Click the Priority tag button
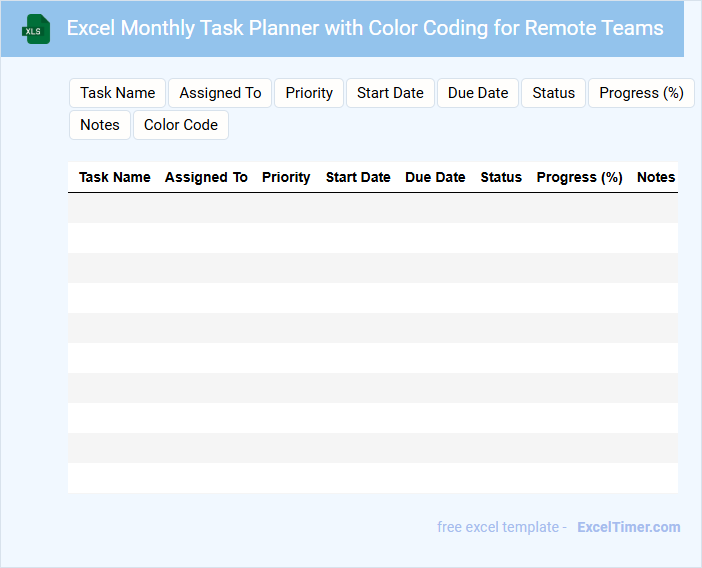This screenshot has height=568, width=702. click(309, 93)
